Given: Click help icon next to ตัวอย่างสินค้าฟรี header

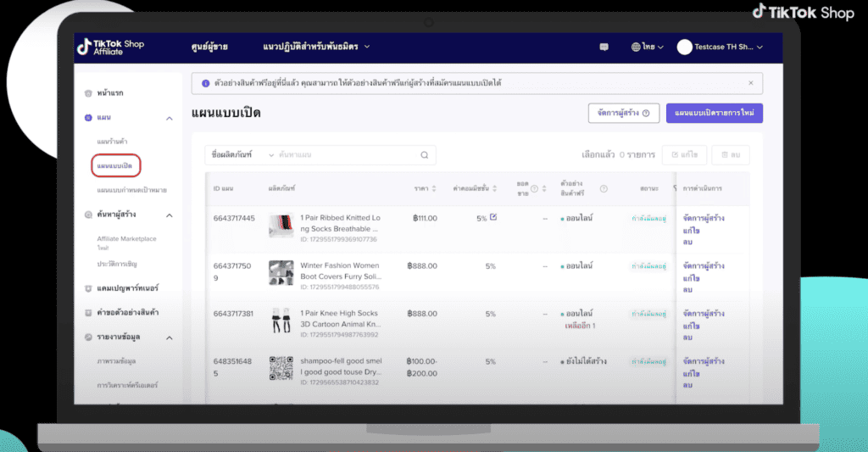Looking at the screenshot, I should (604, 189).
